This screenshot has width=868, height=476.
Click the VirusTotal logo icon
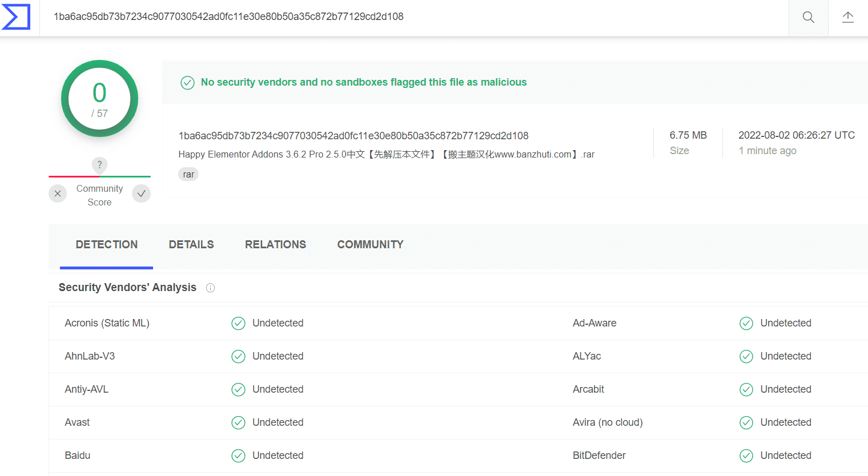16,17
